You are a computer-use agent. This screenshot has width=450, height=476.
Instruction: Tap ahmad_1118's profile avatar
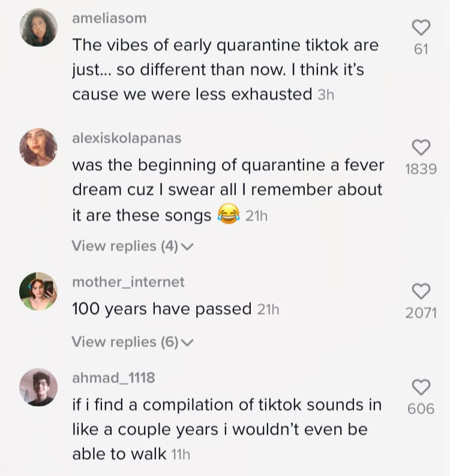pos(39,387)
